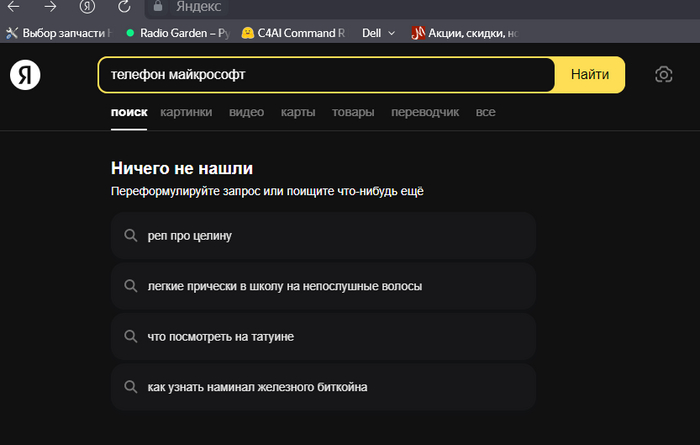Switch to the товары tab
This screenshot has width=700, height=445.
click(353, 112)
